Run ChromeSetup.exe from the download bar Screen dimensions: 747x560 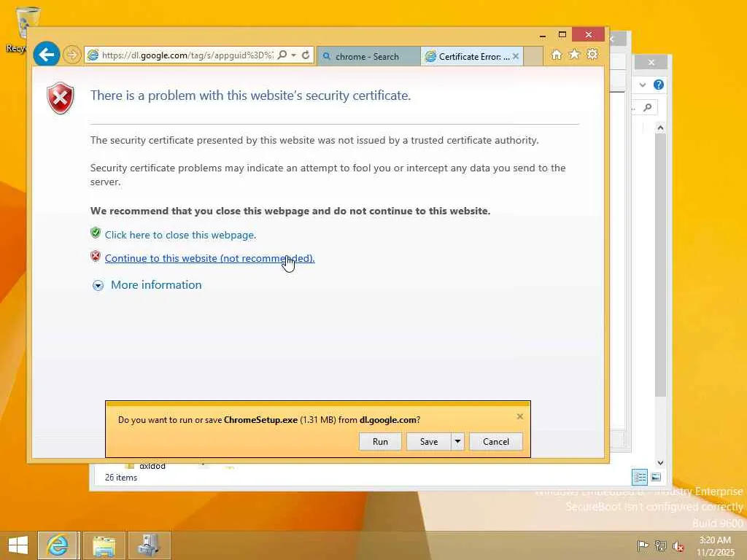380,441
